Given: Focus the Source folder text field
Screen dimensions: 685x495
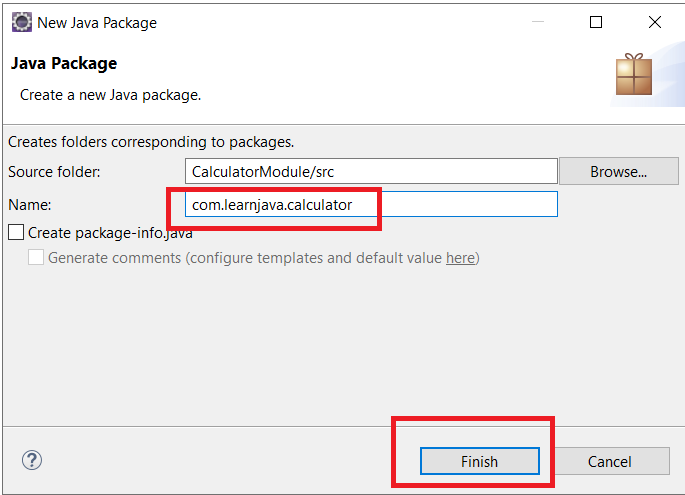Looking at the screenshot, I should point(370,172).
